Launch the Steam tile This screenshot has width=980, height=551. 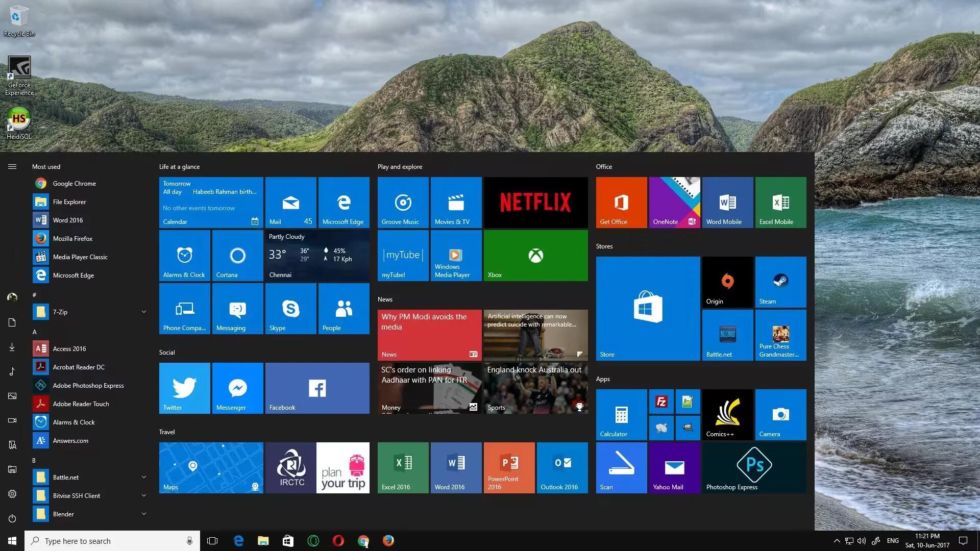point(780,282)
